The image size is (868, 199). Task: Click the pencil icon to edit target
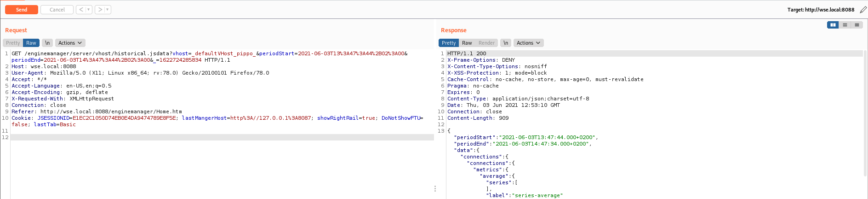pos(863,10)
